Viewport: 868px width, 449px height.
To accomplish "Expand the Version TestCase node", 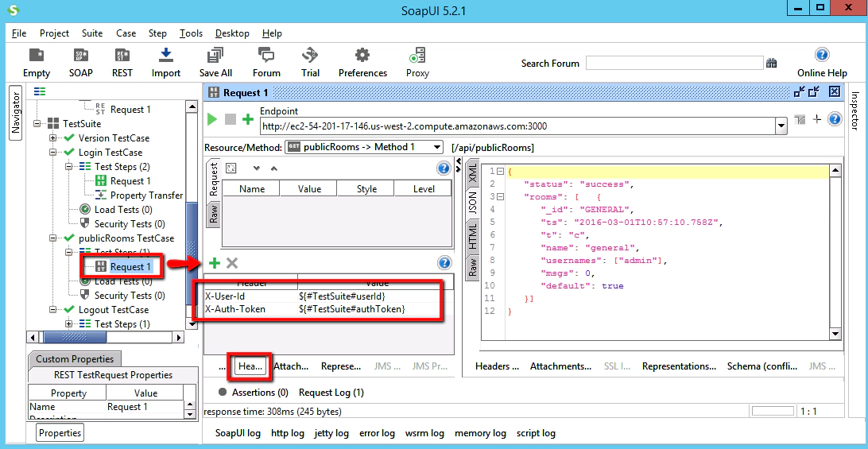I will (x=53, y=137).
